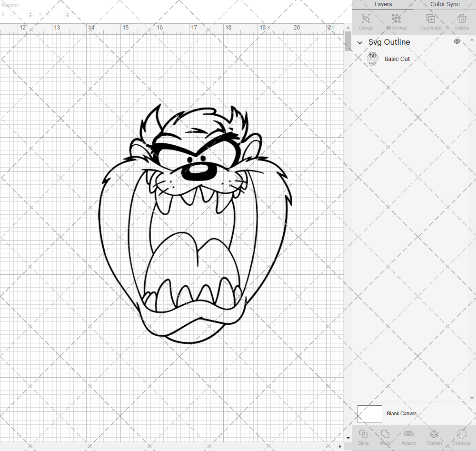Screen dimensions: 476x451
Task: Click the X position stepper arrows
Action: click(30, 15)
